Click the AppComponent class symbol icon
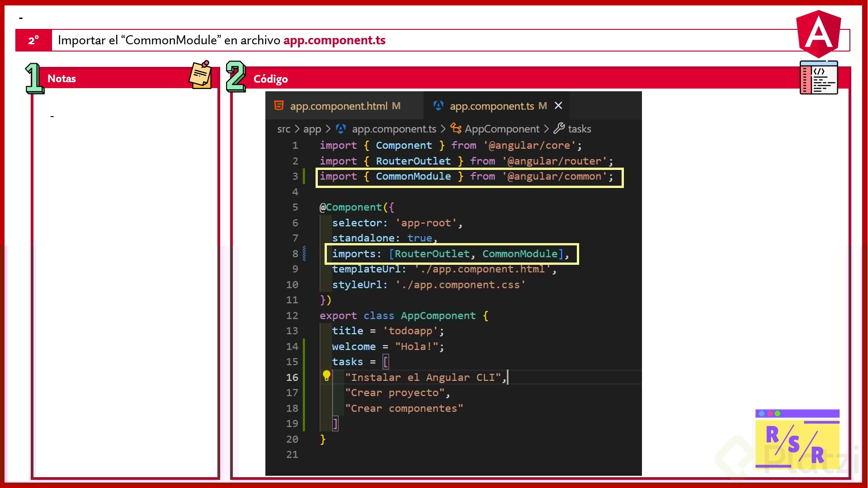The height and width of the screenshot is (488, 868). pos(456,129)
